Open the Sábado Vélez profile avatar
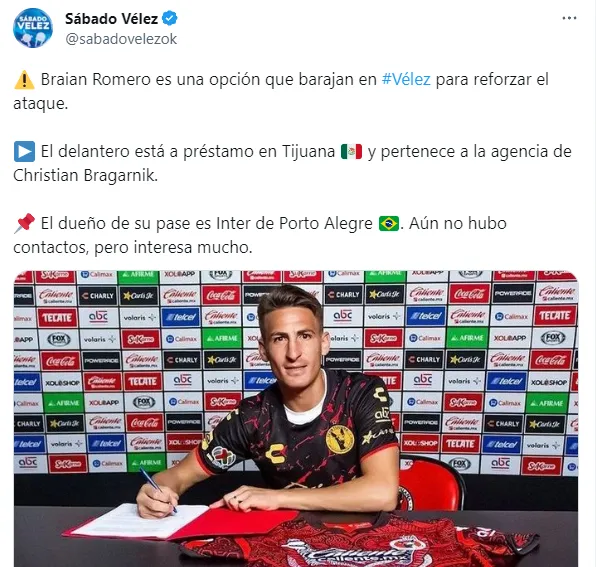Screen dimensions: 596x567 click(33, 28)
